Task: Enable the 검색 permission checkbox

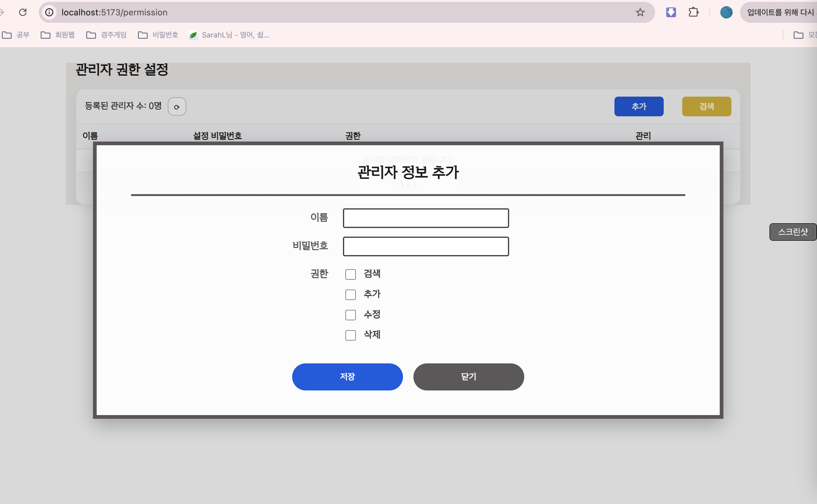Action: [351, 274]
